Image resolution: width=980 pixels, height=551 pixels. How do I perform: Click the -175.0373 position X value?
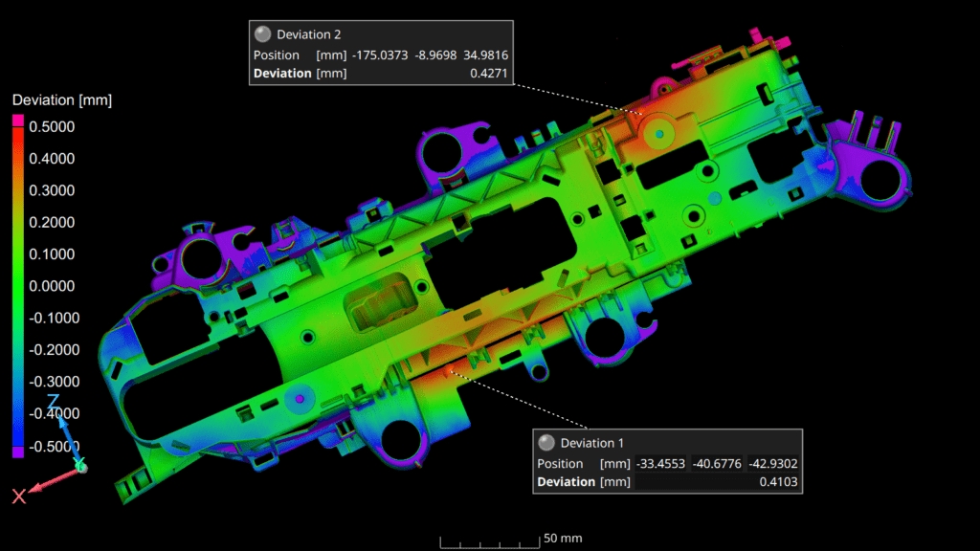tap(383, 55)
